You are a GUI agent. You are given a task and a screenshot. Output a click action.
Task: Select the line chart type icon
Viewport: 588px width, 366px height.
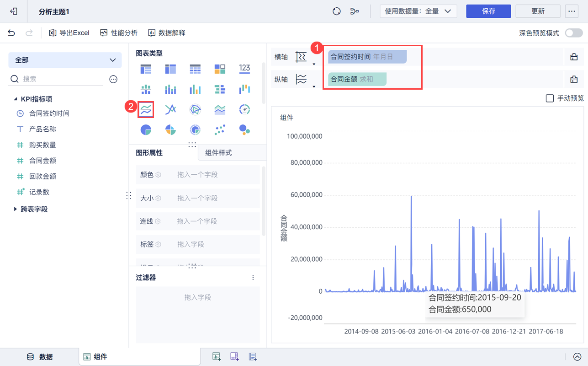[146, 109]
